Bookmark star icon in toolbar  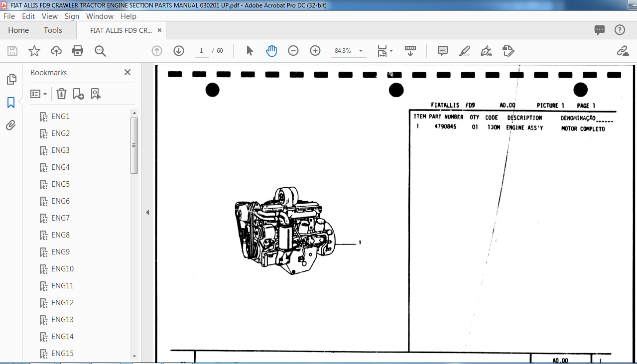pos(34,51)
